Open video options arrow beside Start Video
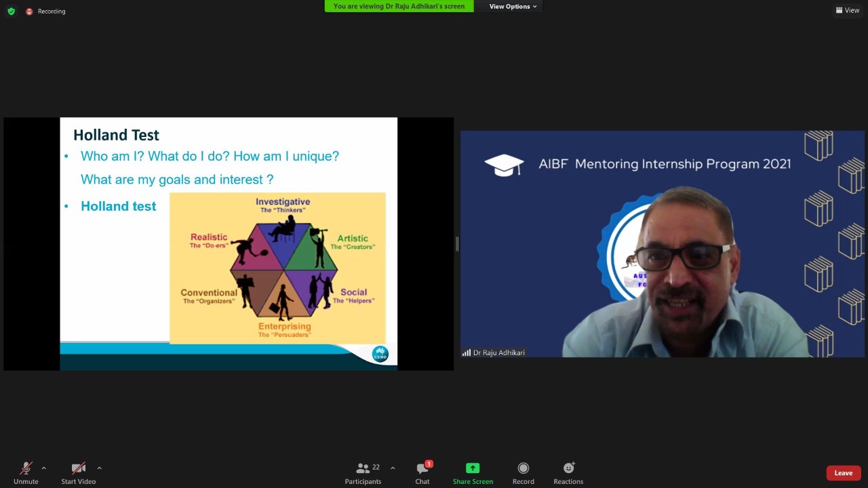Viewport: 868px width, 488px height. 99,468
